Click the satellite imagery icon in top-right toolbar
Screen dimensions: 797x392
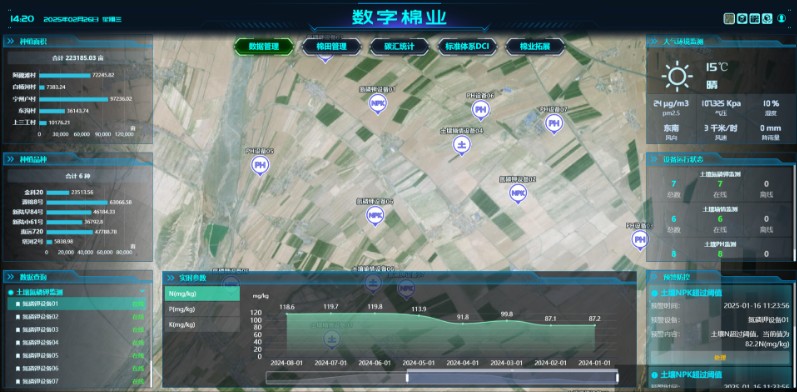[729, 19]
